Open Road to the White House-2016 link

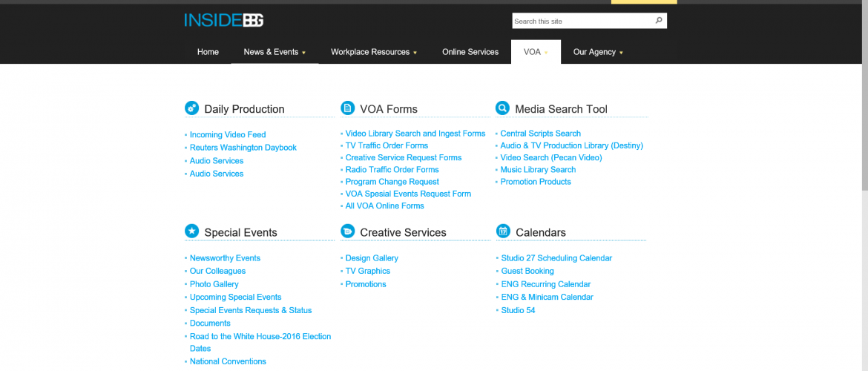pyautogui.click(x=260, y=342)
